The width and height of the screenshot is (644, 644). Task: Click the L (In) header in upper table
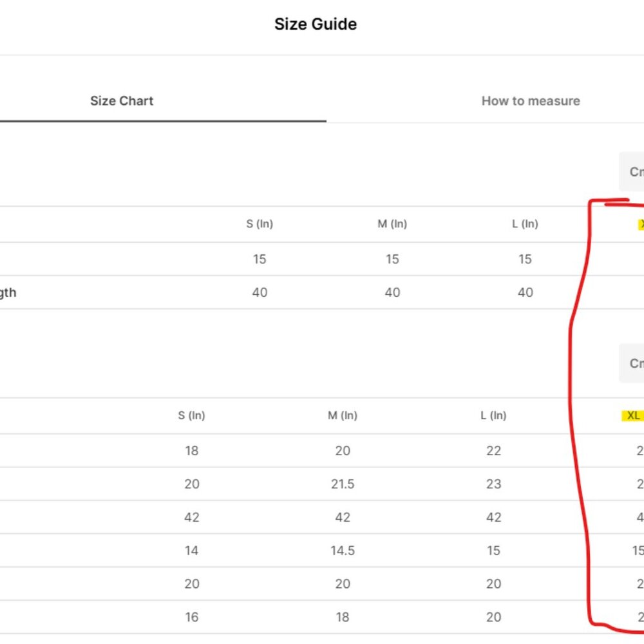click(525, 224)
